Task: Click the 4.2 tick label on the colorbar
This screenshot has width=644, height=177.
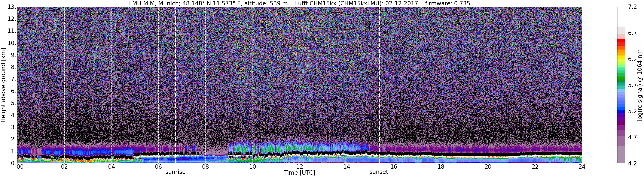Action: [x=632, y=163]
